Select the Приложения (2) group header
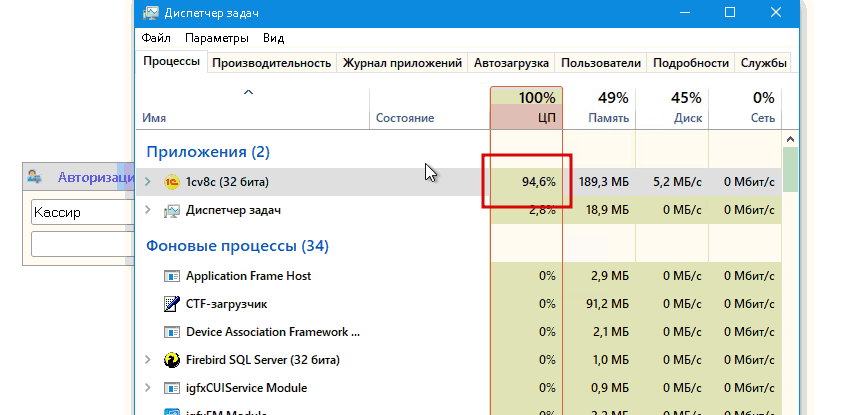Screen dimensions: 846x415 208,152
